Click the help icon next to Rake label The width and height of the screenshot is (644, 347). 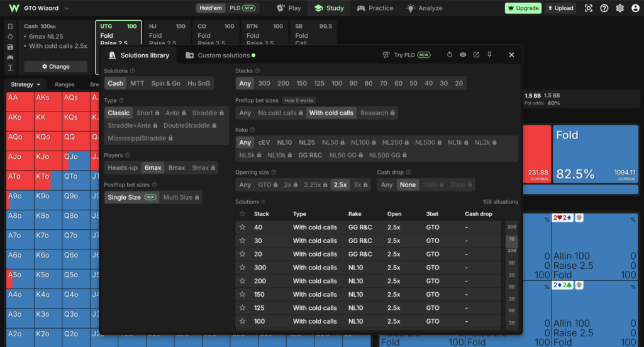pos(253,130)
